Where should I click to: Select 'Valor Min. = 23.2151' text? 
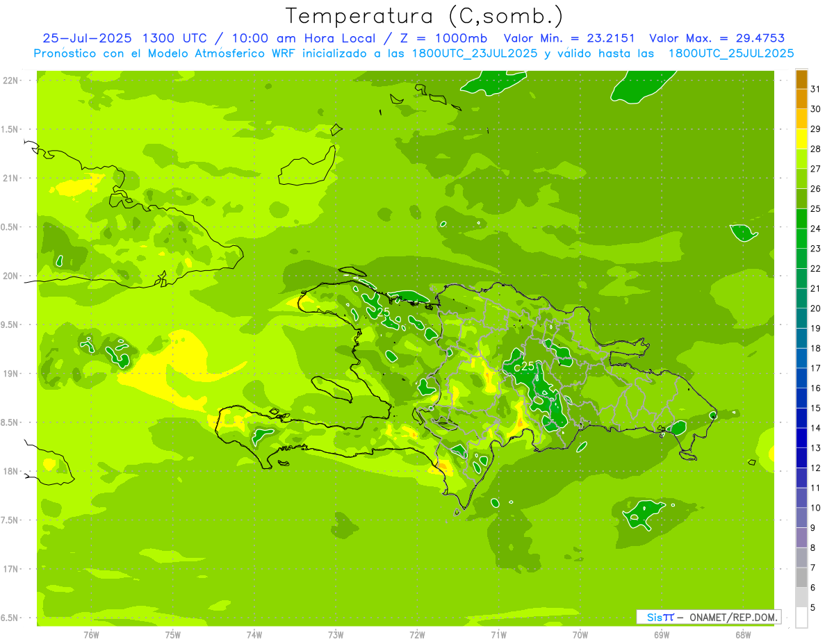569,39
